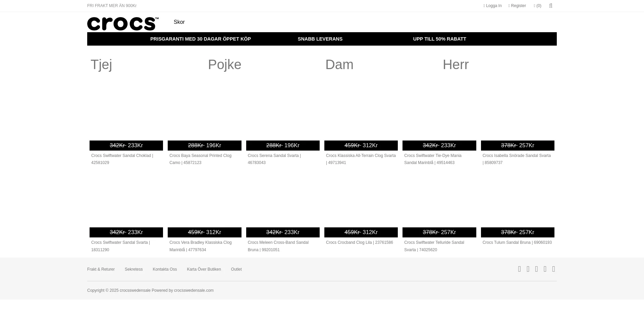The image size is (644, 333).
Task: Click price bar above Vera Bradley Klassiska Clog
Action: [205, 232]
